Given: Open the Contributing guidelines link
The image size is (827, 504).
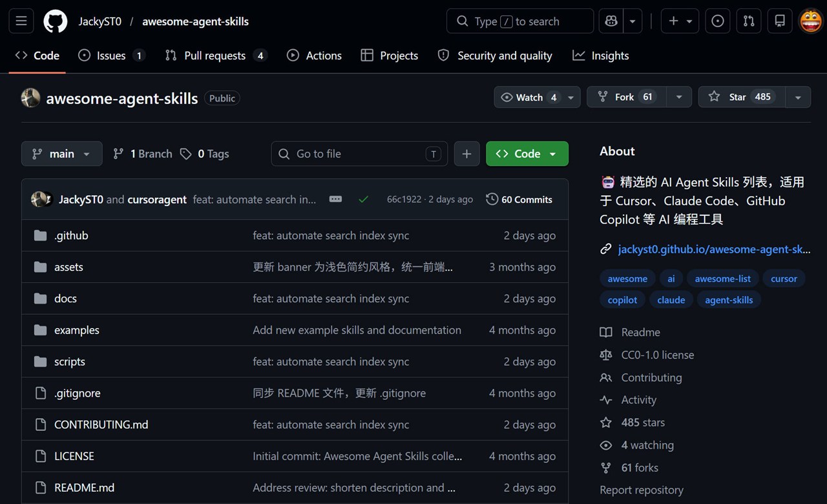Looking at the screenshot, I should tap(641, 378).
